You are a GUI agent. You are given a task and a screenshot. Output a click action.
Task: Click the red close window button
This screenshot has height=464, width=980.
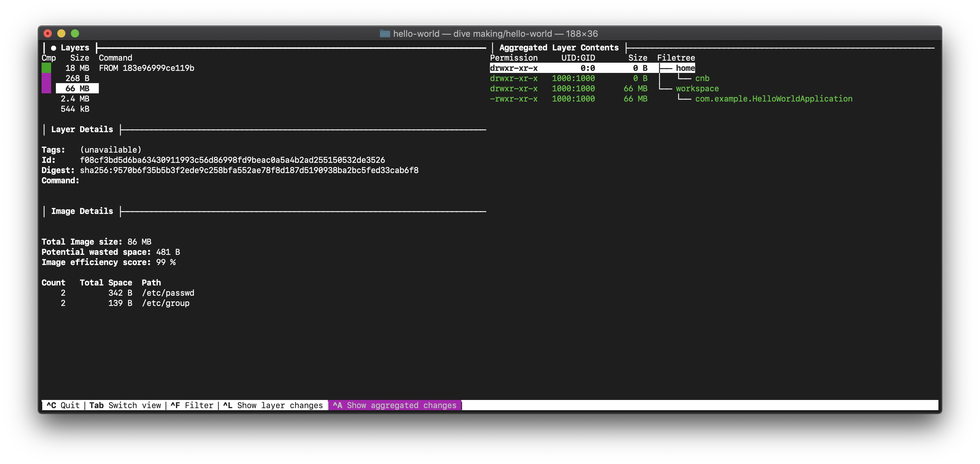48,33
